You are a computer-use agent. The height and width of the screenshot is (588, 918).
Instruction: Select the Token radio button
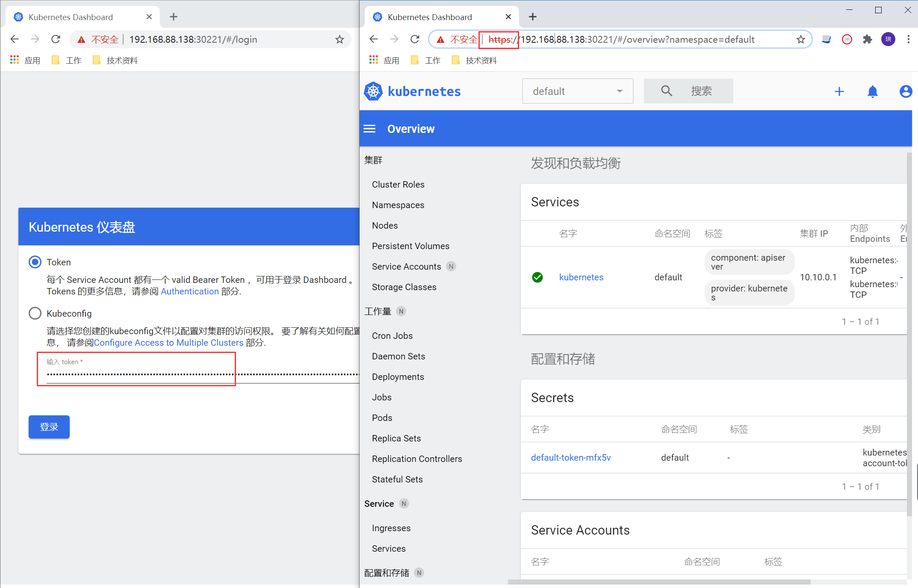pyautogui.click(x=35, y=262)
